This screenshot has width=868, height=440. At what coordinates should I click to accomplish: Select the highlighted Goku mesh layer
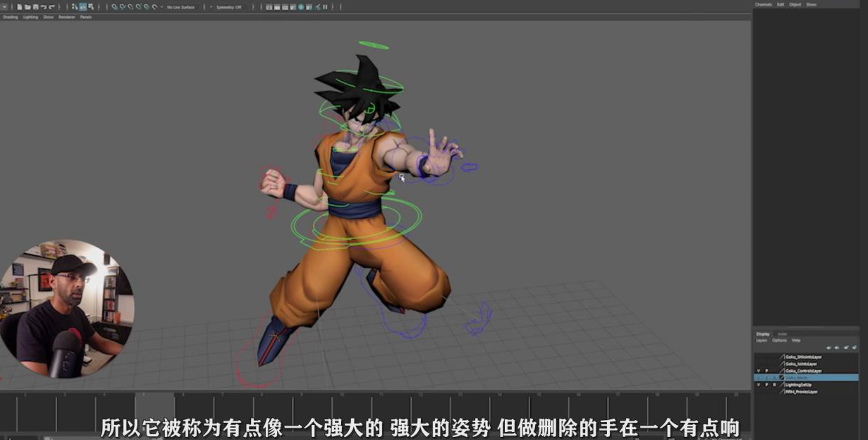[806, 378]
